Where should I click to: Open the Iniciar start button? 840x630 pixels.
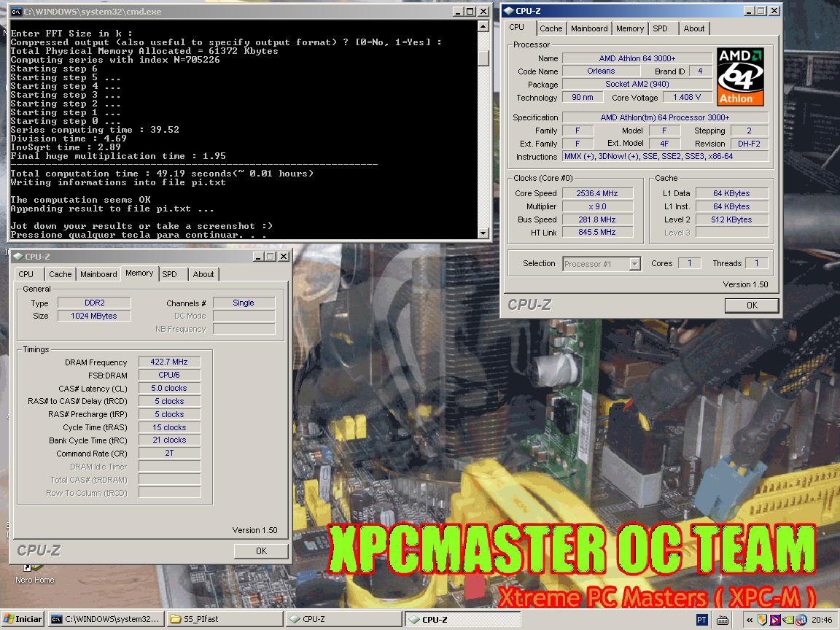pos(23,619)
